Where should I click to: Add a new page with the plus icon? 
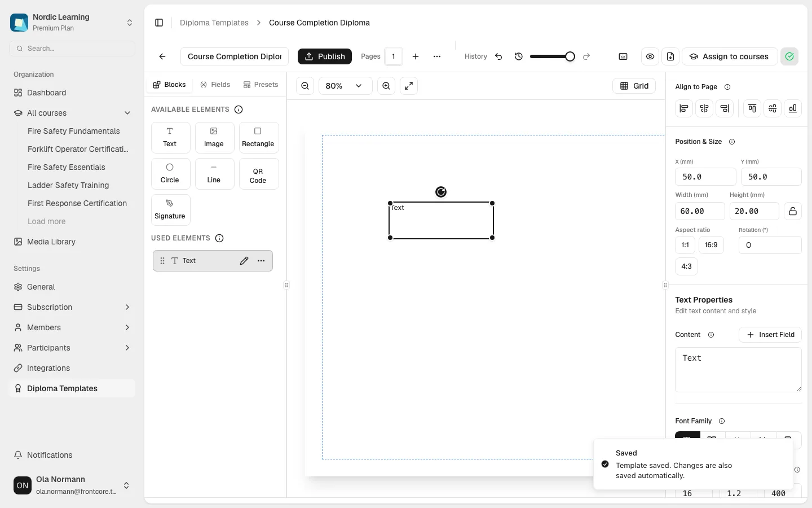pos(416,56)
